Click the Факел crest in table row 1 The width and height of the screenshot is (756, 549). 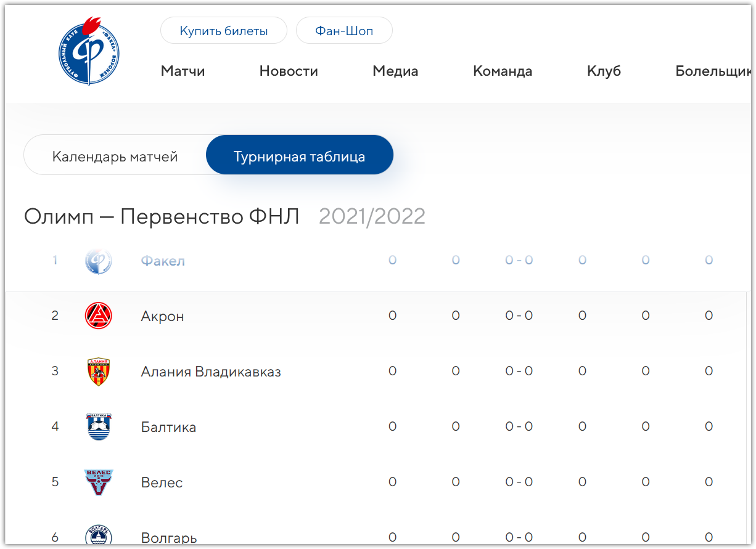98,261
